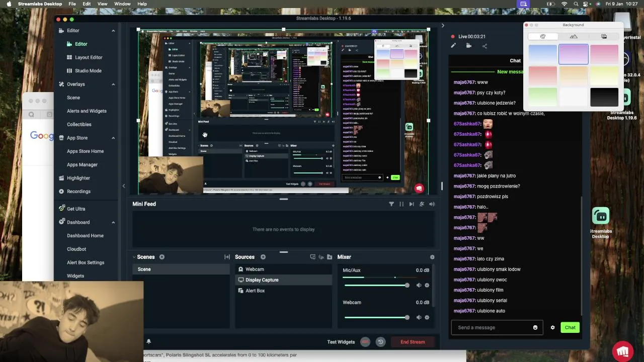Viewport: 644px width, 362px height.
Task: Collapse the Overlays sidebar section
Action: pyautogui.click(x=113, y=84)
